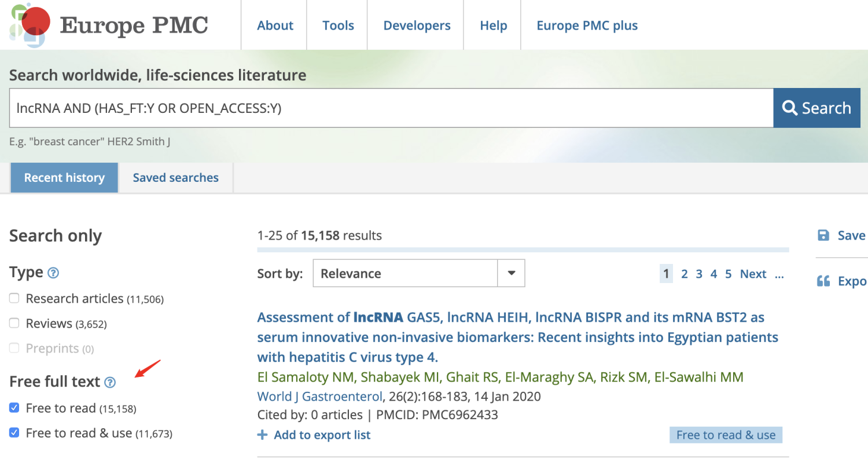
Task: Click the magnifier Search button
Action: coord(816,108)
